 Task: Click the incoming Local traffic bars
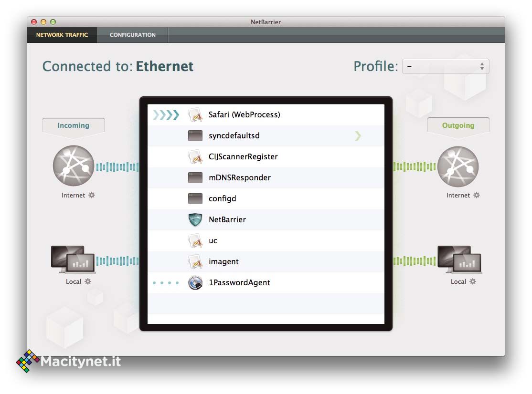point(117,261)
